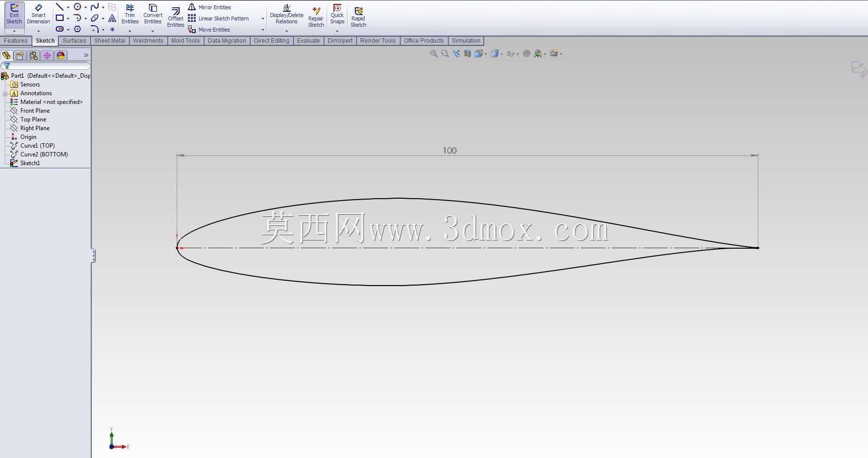This screenshot has width=868, height=458.
Task: Click the Apply Scene icon
Action: click(538, 53)
